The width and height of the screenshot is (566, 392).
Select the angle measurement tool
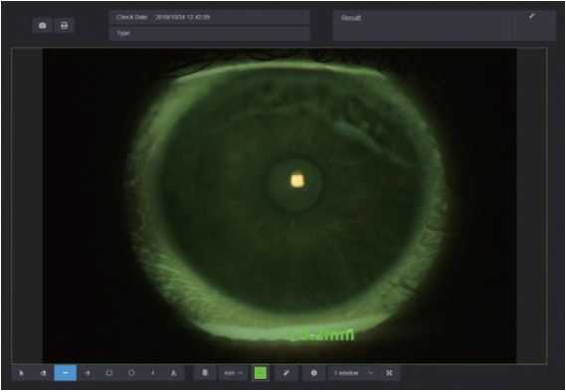(x=152, y=373)
